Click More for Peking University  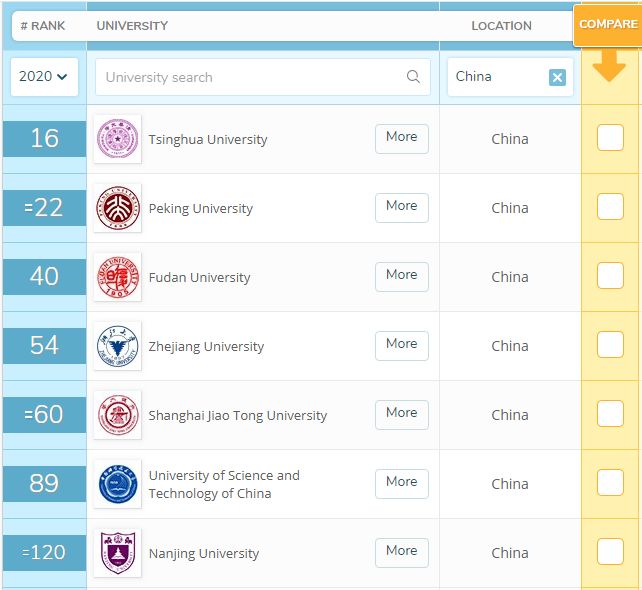[401, 207]
